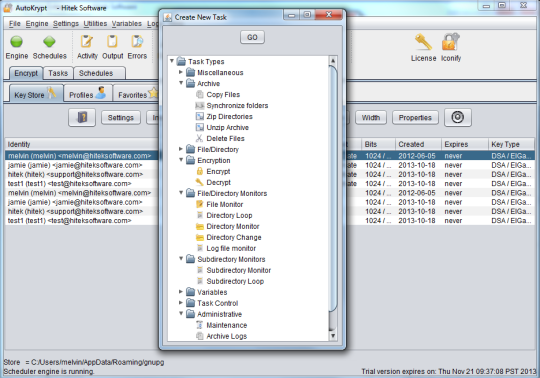Open the File menu
This screenshot has height=378, width=540.
[x=14, y=23]
